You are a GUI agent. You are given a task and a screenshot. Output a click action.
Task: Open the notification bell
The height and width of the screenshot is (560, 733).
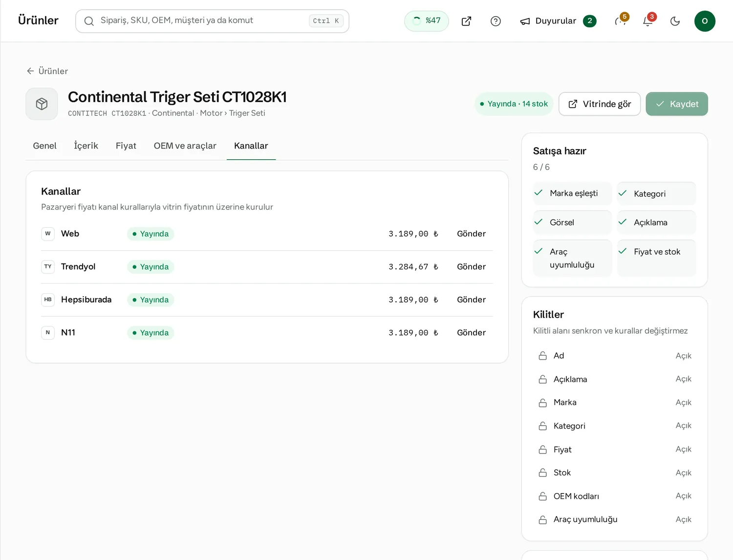tap(648, 21)
